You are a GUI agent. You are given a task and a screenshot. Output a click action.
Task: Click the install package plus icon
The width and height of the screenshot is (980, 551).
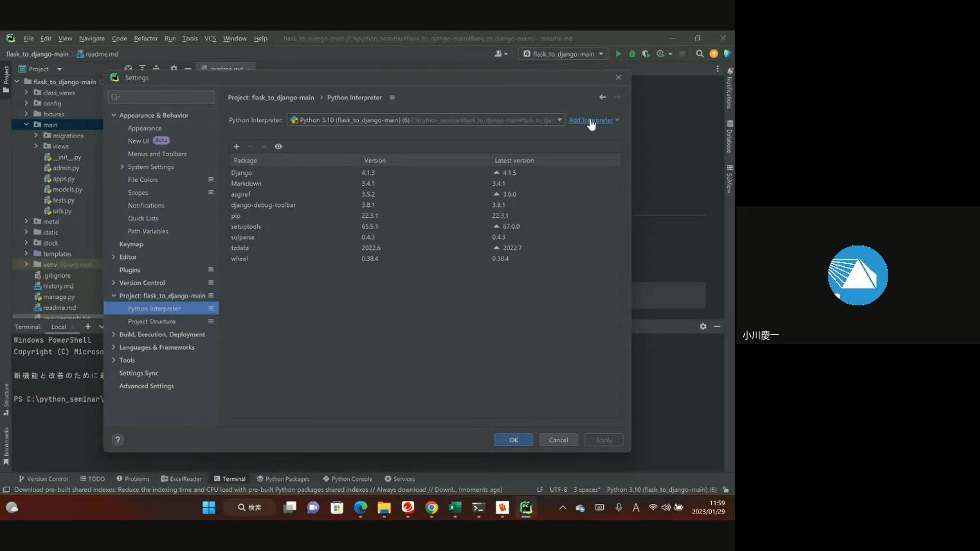click(x=236, y=146)
